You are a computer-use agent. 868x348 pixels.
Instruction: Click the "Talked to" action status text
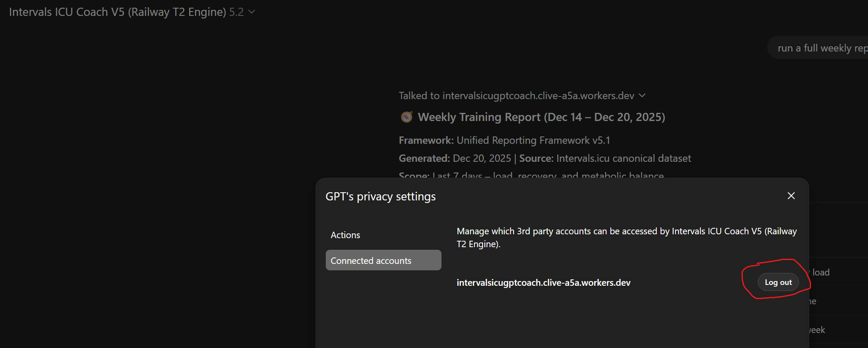[x=516, y=96]
